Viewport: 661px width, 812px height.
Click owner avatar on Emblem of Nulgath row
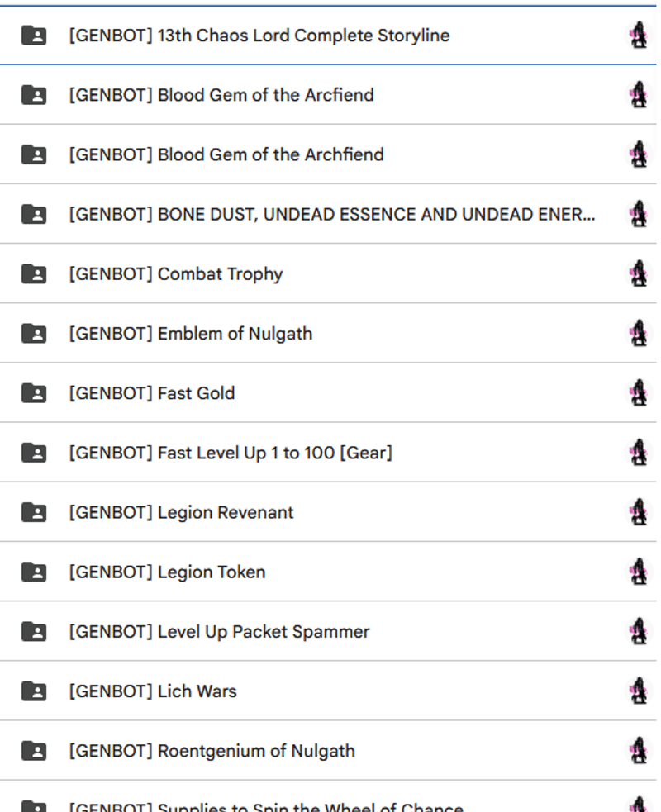[x=639, y=333]
